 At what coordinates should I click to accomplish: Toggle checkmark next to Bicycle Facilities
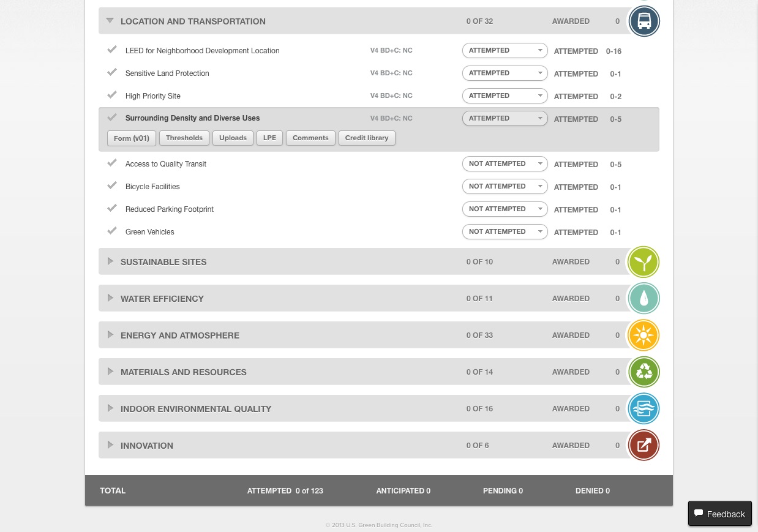click(x=112, y=185)
